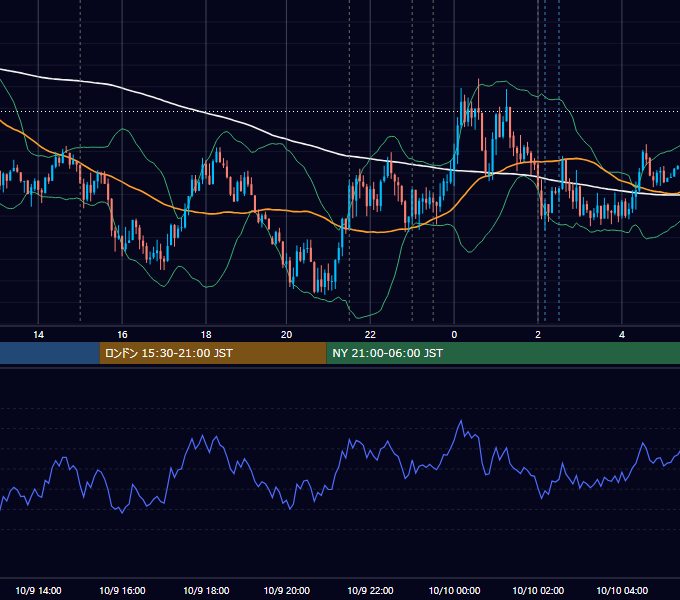This screenshot has height=600, width=680.
Task: Click the 10/10 02:00 date label
Action: (538, 590)
